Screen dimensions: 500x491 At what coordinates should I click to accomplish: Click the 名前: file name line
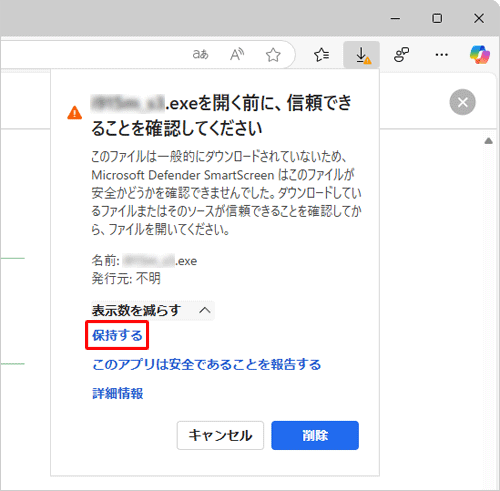click(144, 261)
